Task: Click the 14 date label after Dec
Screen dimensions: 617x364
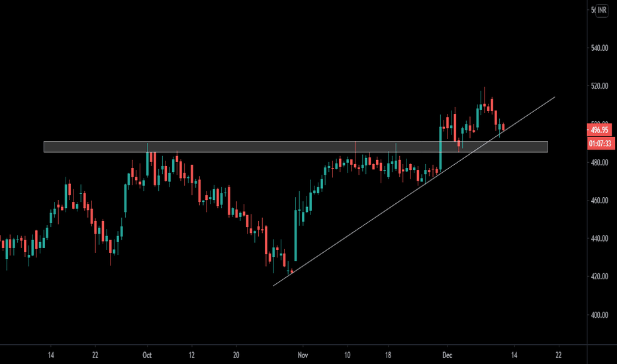Action: [x=514, y=355]
